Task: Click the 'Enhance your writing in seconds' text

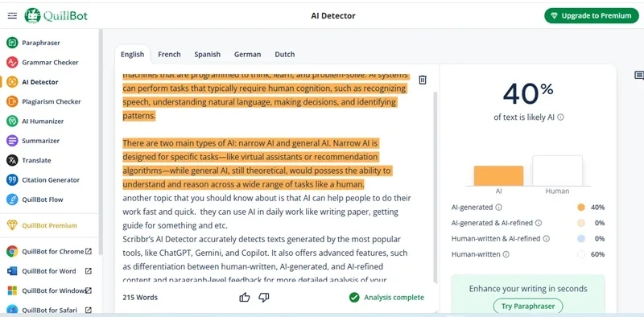Action: coord(528,288)
